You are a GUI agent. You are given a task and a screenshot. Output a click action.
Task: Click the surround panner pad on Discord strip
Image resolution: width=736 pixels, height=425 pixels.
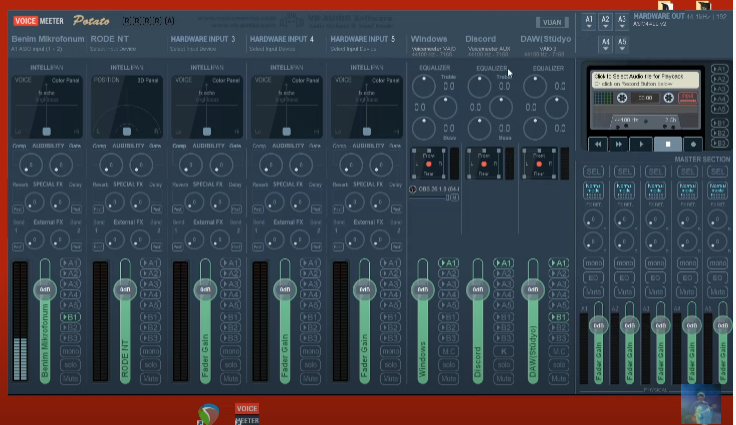click(x=484, y=164)
